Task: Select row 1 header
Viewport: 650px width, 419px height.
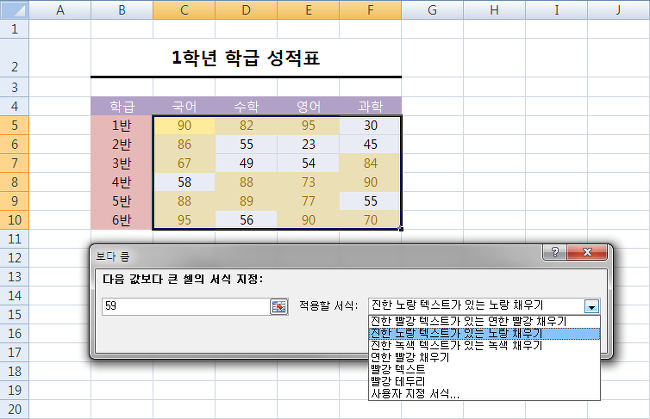Action: (x=15, y=29)
